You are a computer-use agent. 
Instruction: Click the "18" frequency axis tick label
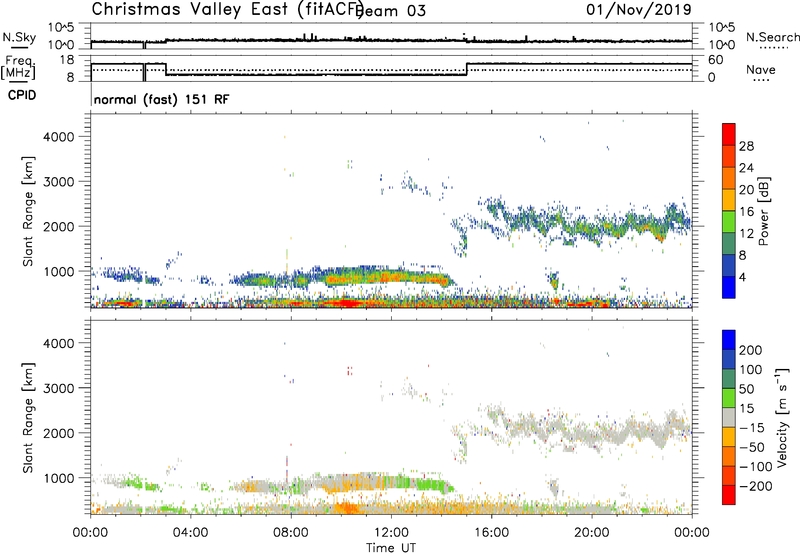(x=67, y=60)
